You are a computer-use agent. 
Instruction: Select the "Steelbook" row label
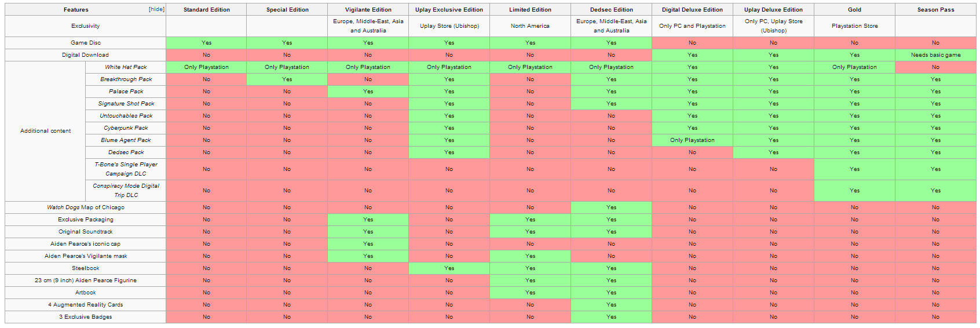(86, 268)
